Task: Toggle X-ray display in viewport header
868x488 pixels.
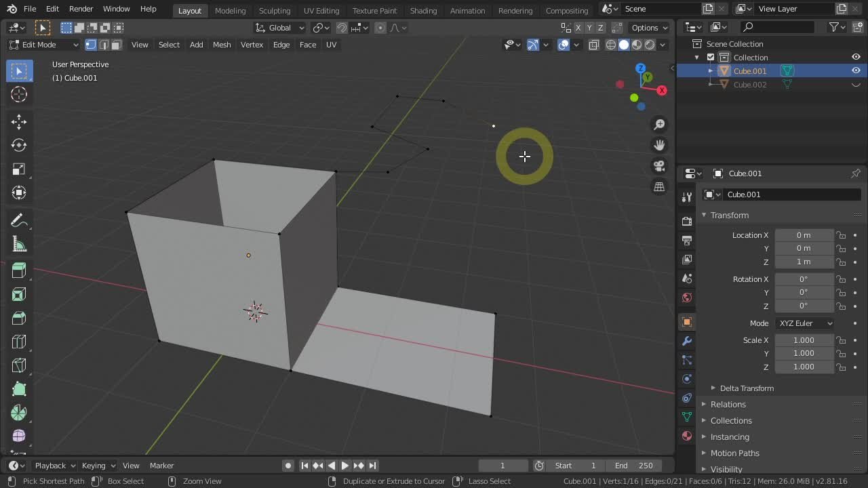Action: [594, 45]
